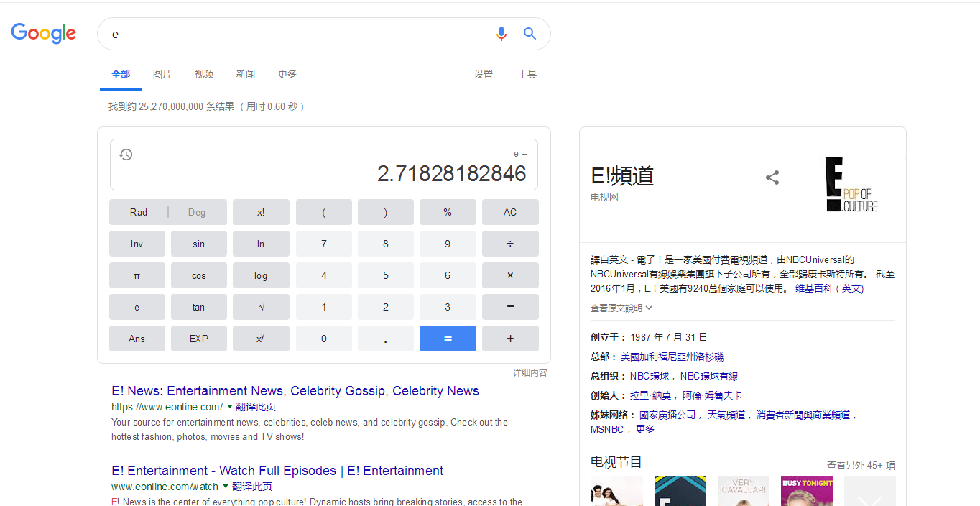Open dropdown arrow next to eonline.com URL

tap(230, 407)
